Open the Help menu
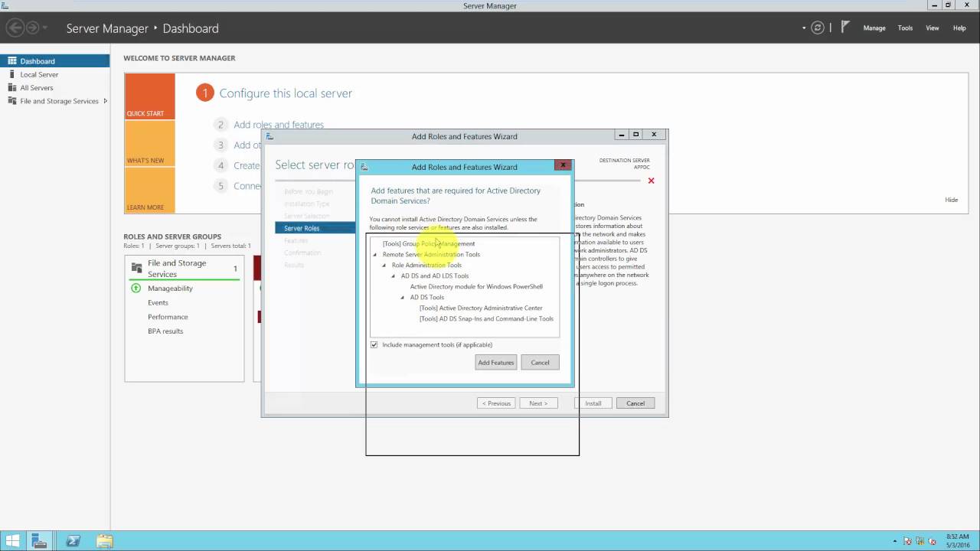The width and height of the screenshot is (980, 551). tap(959, 28)
